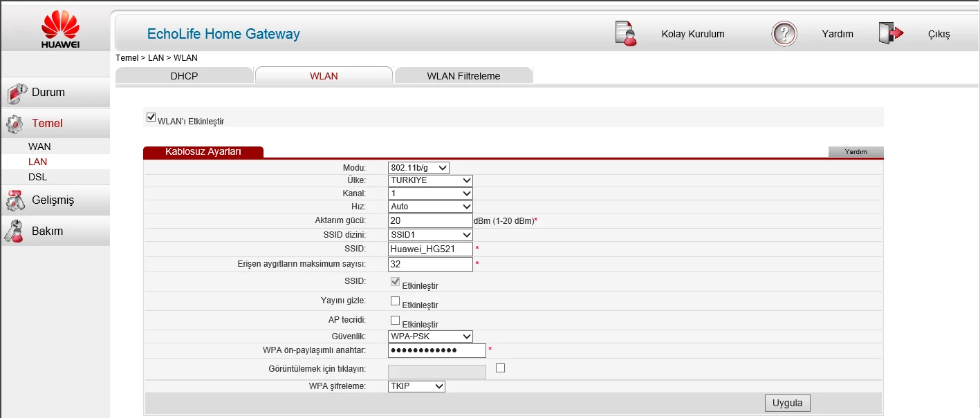
Task: Click the maksimum sayısı input field
Action: (x=430, y=264)
